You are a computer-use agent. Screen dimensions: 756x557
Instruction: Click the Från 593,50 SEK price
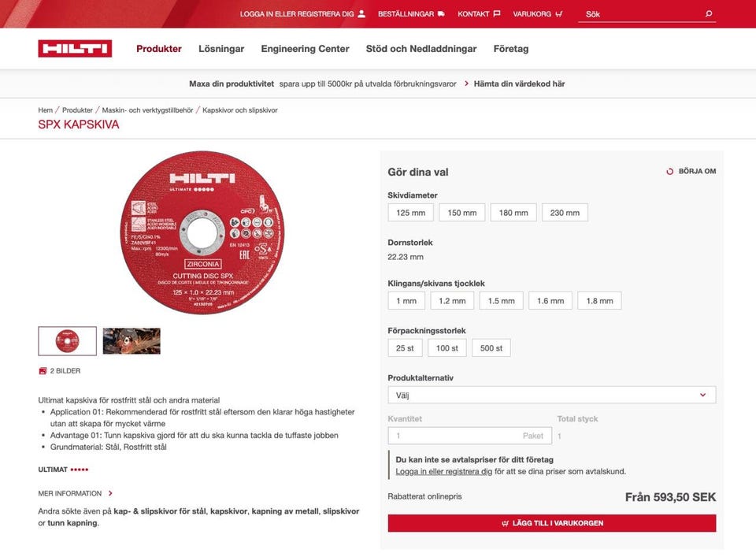670,496
